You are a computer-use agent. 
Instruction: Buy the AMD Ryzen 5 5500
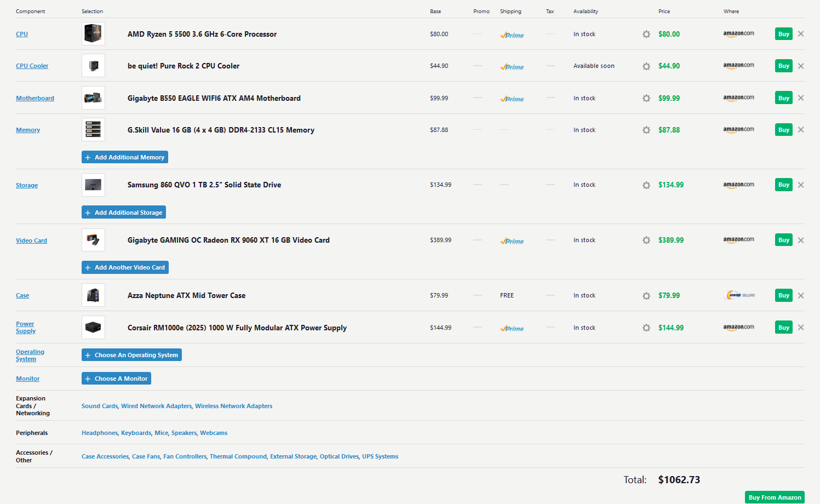point(784,34)
